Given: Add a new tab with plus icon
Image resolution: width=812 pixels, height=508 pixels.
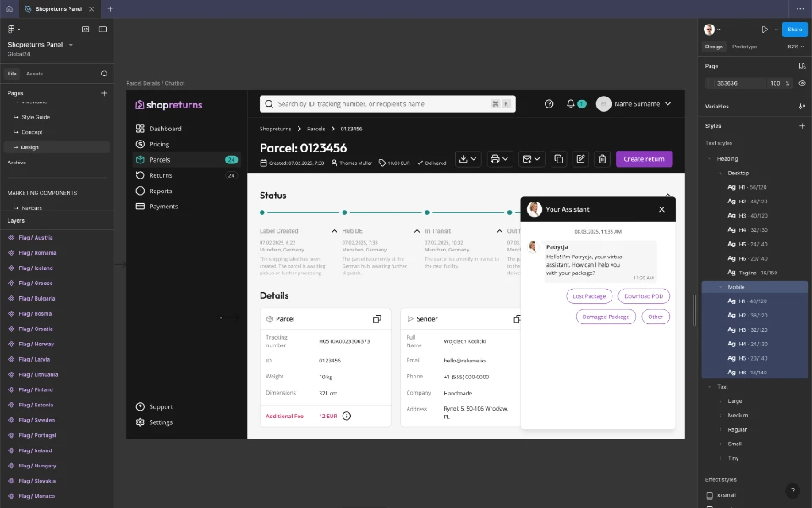Looking at the screenshot, I should tap(110, 8).
